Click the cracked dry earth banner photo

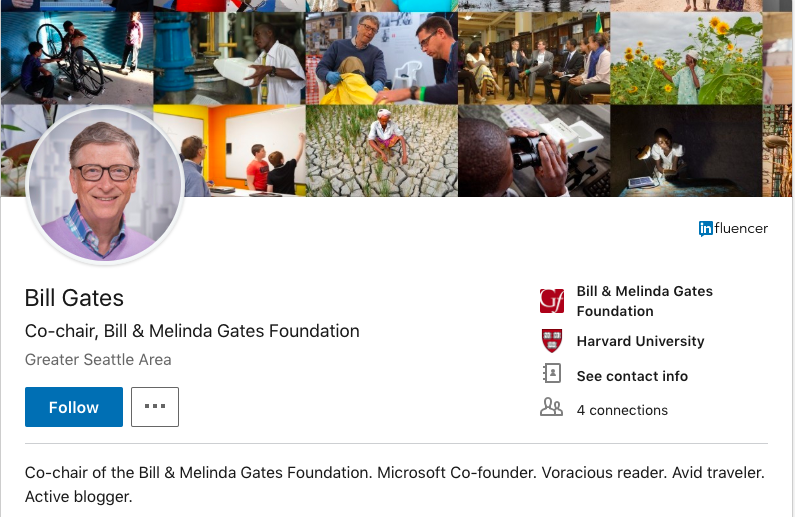click(380, 150)
